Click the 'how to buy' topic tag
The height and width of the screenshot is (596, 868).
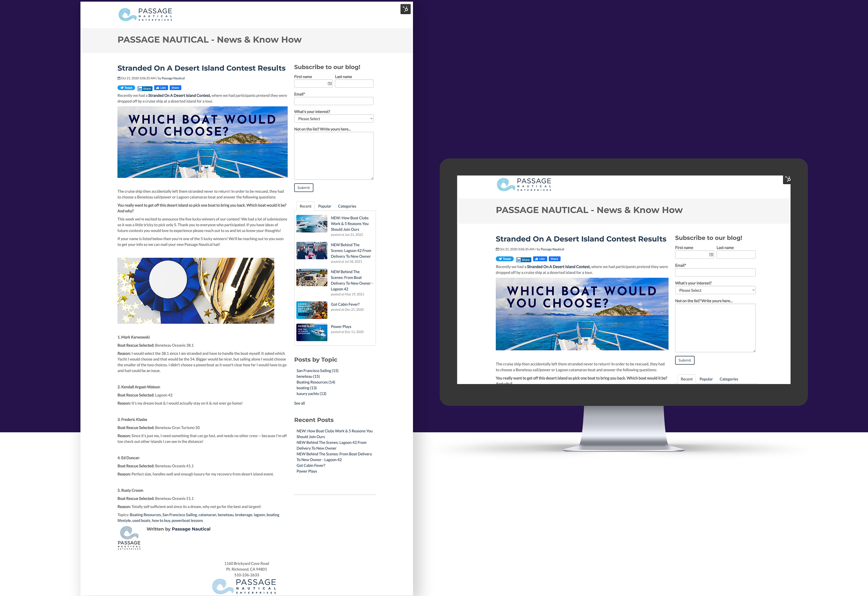click(x=161, y=520)
